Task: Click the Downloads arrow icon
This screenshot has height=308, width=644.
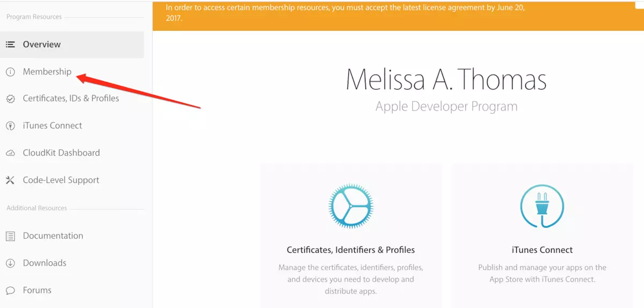Action: [x=10, y=263]
